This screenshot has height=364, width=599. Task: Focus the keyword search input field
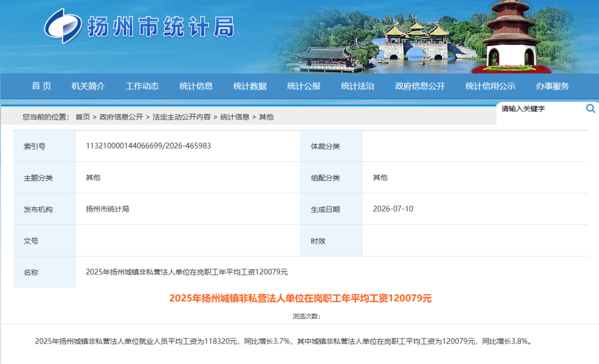click(x=541, y=109)
